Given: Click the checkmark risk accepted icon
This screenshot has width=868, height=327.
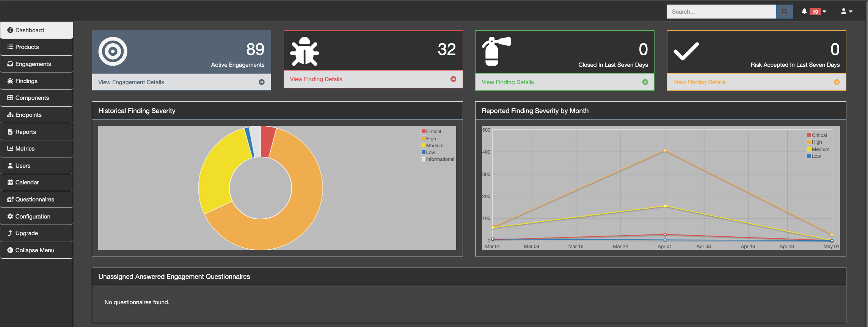Looking at the screenshot, I should click(x=686, y=51).
